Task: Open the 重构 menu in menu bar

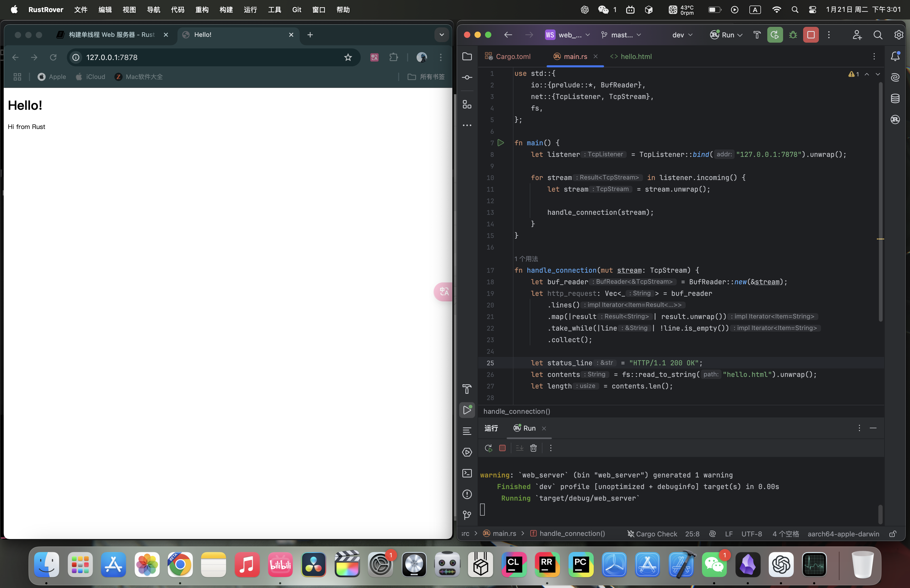Action: click(x=202, y=9)
